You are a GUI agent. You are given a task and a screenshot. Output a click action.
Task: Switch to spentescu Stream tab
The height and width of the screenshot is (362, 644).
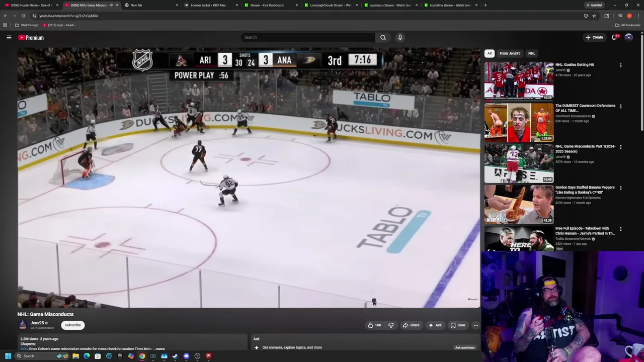coord(390,5)
